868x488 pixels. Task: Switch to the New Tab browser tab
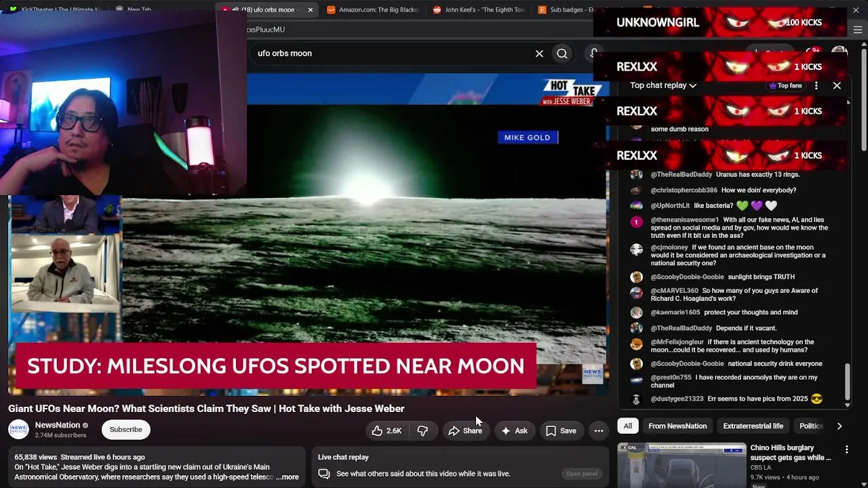[x=139, y=9]
